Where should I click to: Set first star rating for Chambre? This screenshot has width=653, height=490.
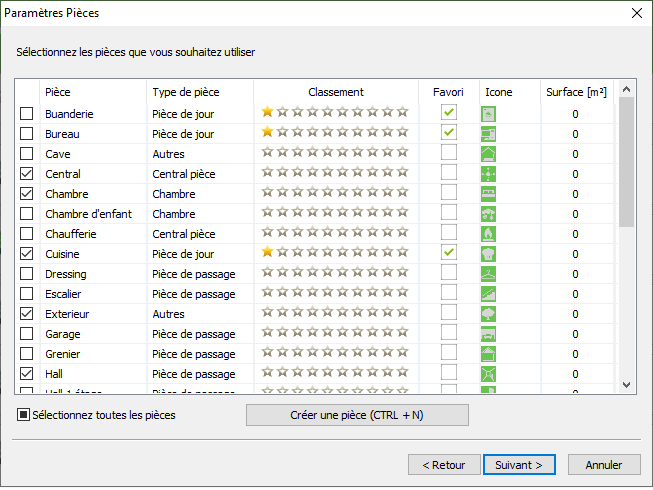(x=268, y=193)
